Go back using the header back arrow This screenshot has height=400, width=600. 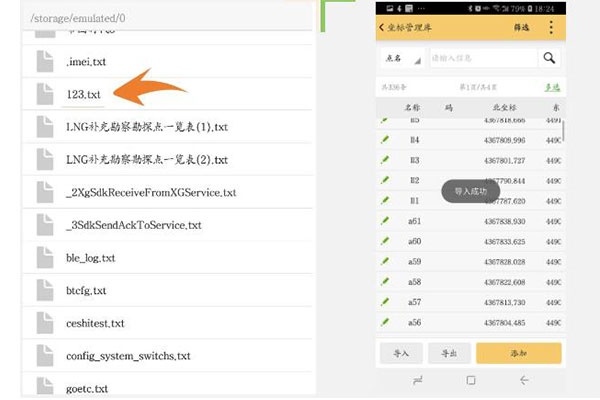pyautogui.click(x=381, y=27)
